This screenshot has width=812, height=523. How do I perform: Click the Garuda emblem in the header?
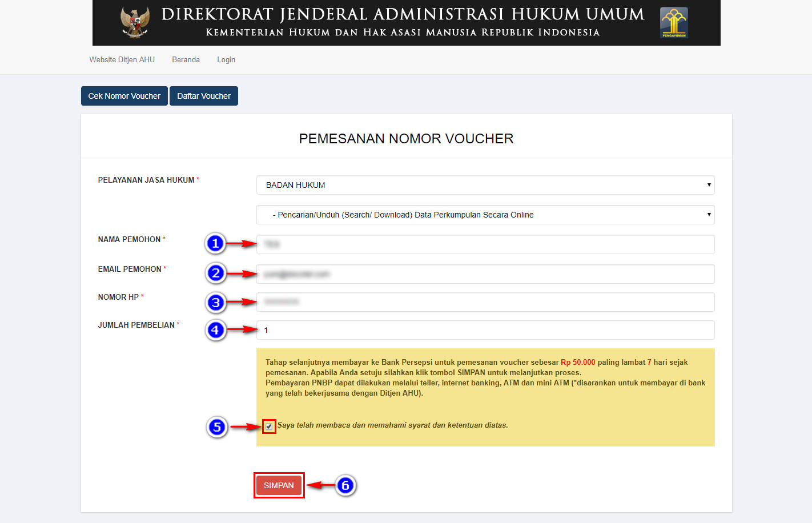click(135, 23)
